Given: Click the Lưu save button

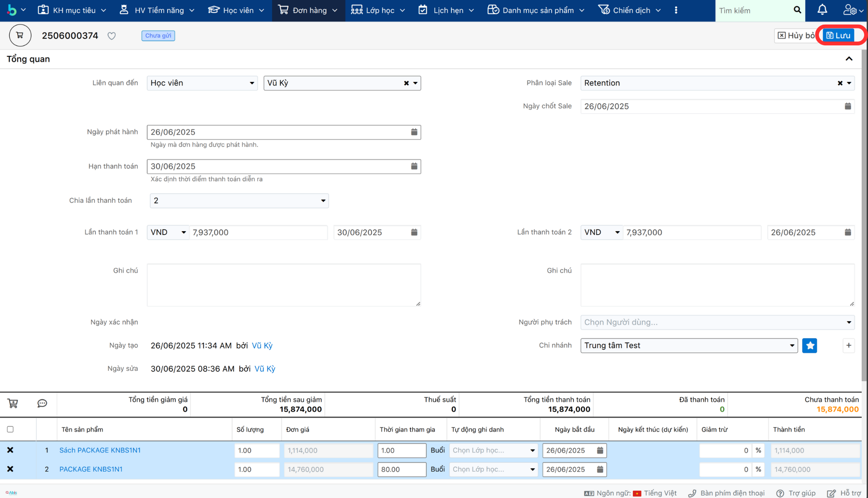Looking at the screenshot, I should [838, 36].
